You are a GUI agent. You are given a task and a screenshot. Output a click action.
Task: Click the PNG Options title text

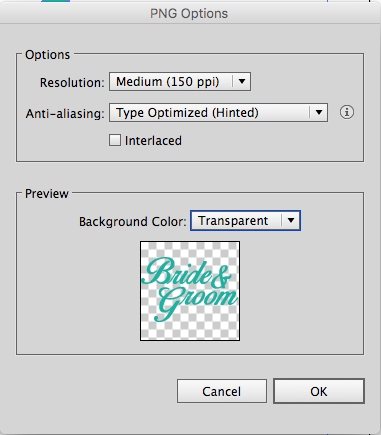tap(189, 14)
